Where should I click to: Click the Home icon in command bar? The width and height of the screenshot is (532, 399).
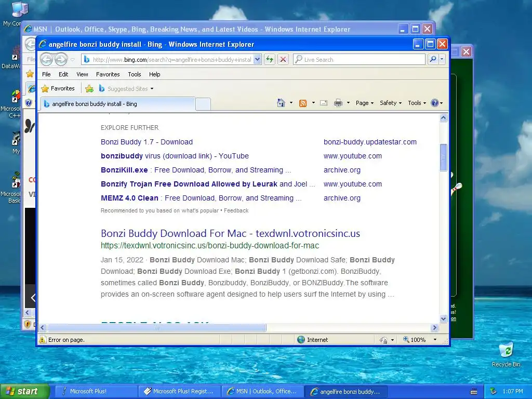pyautogui.click(x=281, y=103)
